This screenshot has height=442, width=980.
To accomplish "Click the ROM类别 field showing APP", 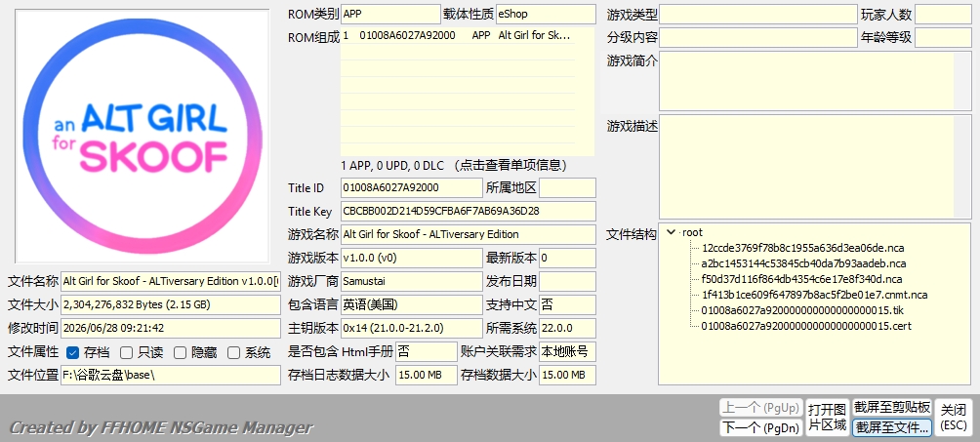I will tap(390, 14).
